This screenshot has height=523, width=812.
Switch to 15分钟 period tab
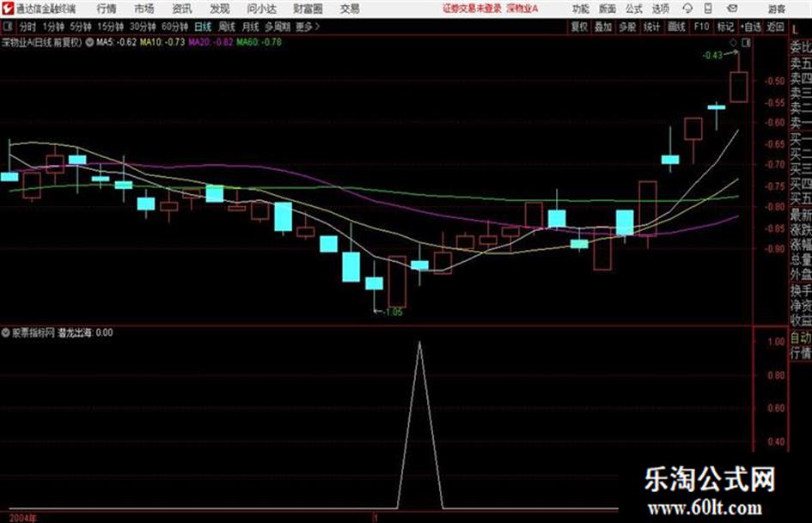coord(111,27)
